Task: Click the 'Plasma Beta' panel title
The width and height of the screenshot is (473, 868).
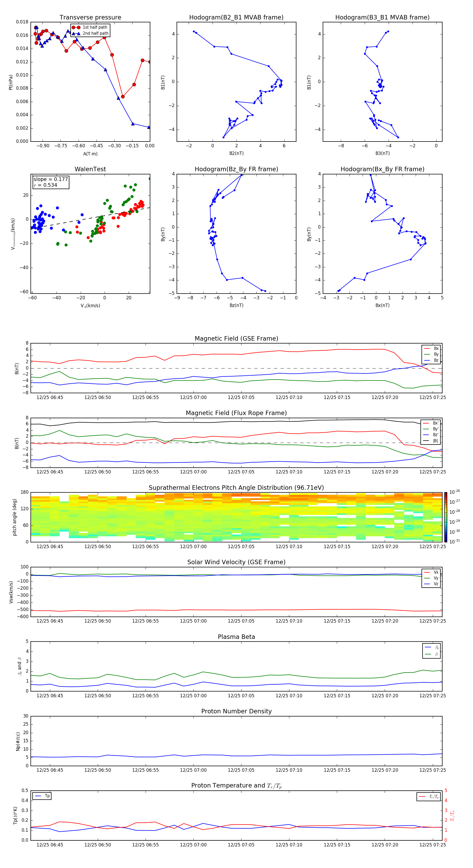Action: [x=236, y=637]
